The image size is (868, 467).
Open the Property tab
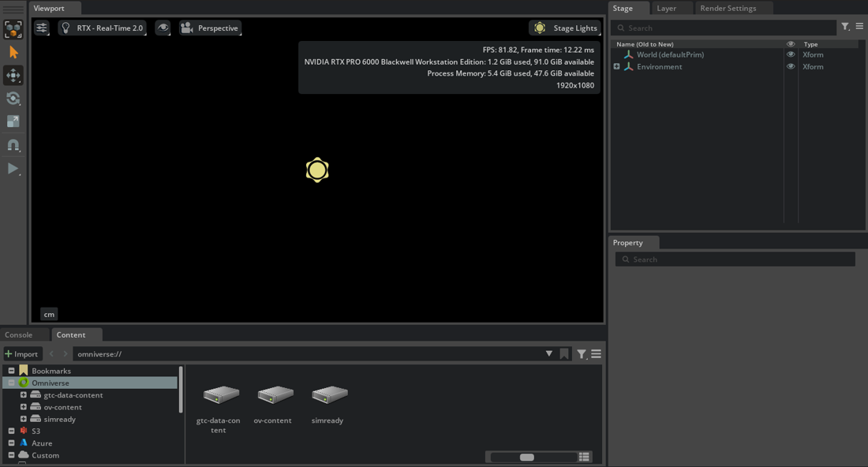point(628,242)
